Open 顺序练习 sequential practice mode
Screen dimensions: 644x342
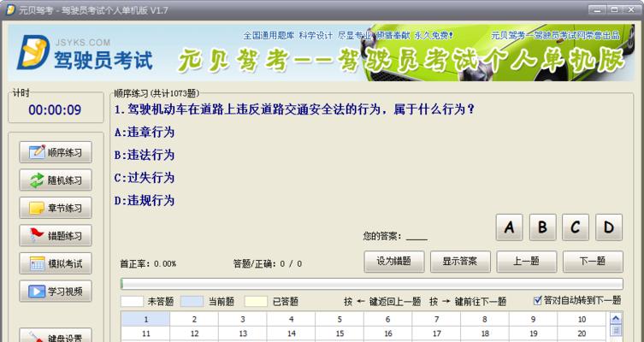[56, 152]
